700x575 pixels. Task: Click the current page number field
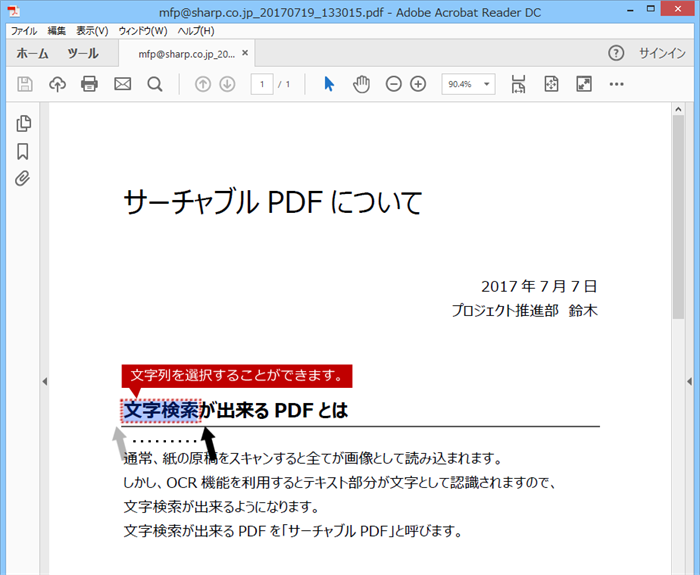[262, 84]
